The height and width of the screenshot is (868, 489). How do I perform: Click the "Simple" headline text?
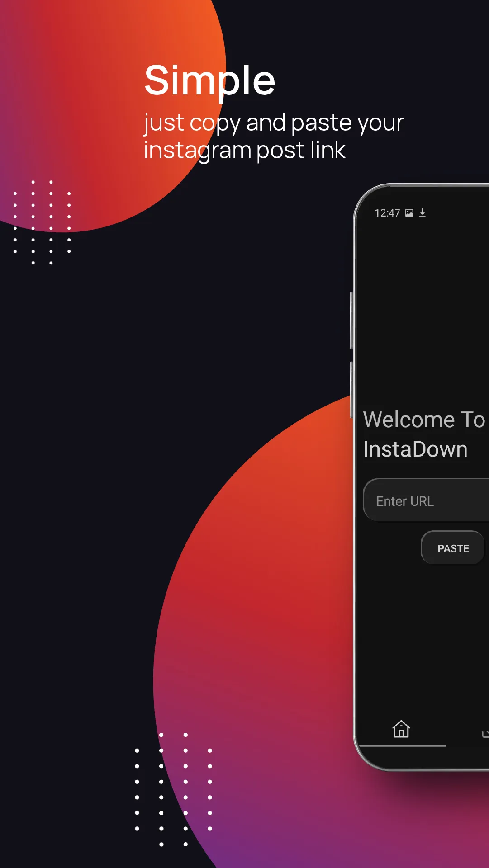(209, 80)
